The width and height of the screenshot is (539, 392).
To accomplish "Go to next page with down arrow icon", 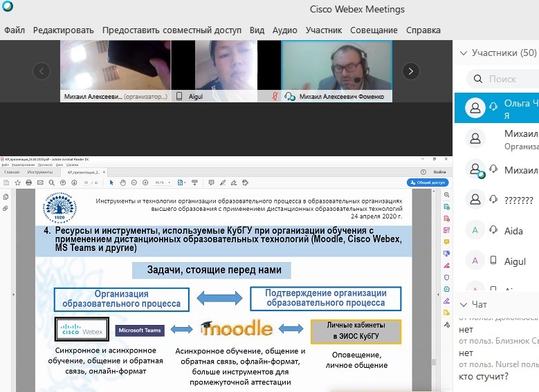I will pos(74,183).
